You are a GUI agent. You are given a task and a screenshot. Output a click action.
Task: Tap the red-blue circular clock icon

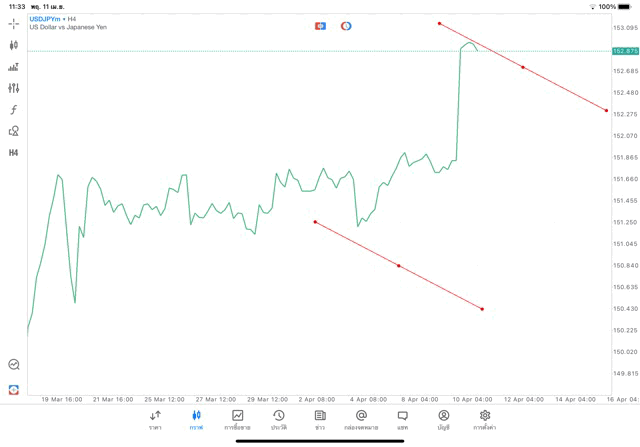point(346,26)
